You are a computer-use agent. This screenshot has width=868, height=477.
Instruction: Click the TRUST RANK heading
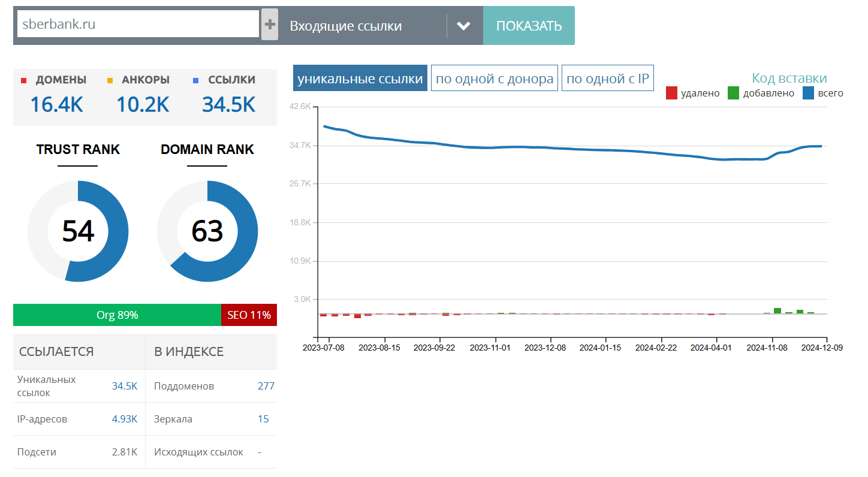coord(78,149)
